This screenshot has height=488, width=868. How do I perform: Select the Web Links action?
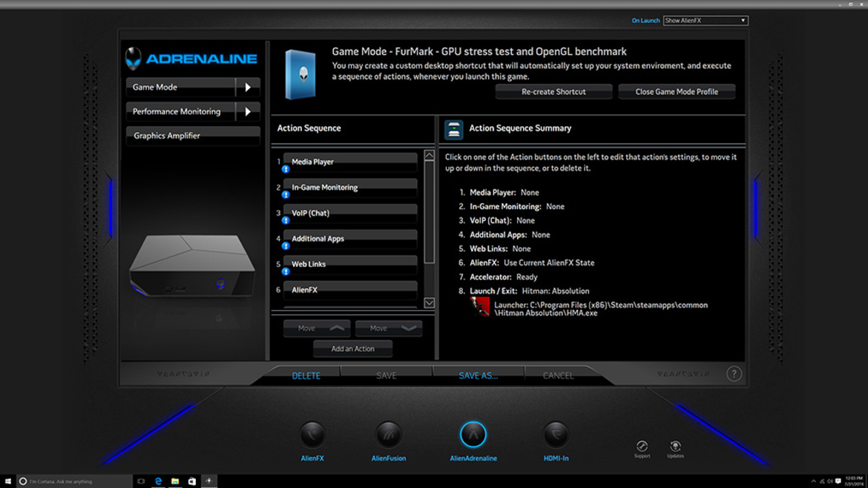pyautogui.click(x=350, y=264)
